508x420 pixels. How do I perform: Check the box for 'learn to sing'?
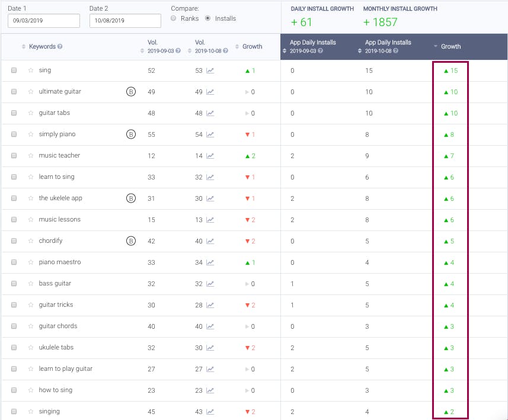tap(14, 177)
